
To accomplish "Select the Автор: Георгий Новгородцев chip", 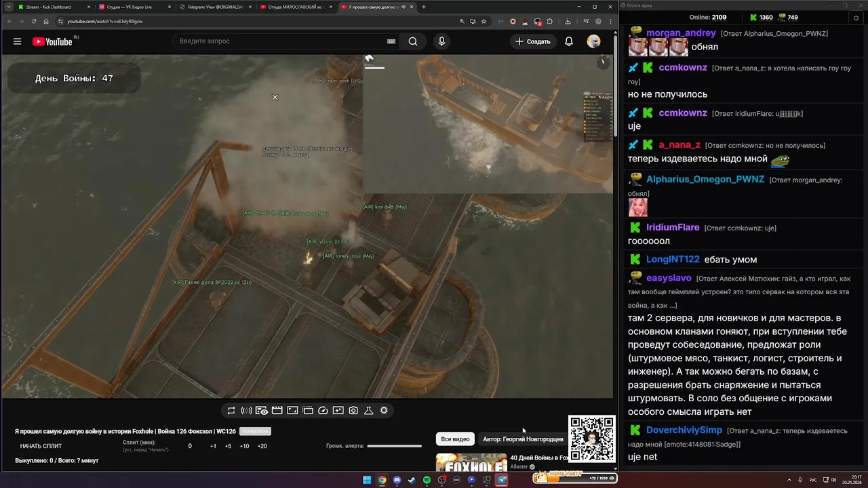I will (x=523, y=439).
